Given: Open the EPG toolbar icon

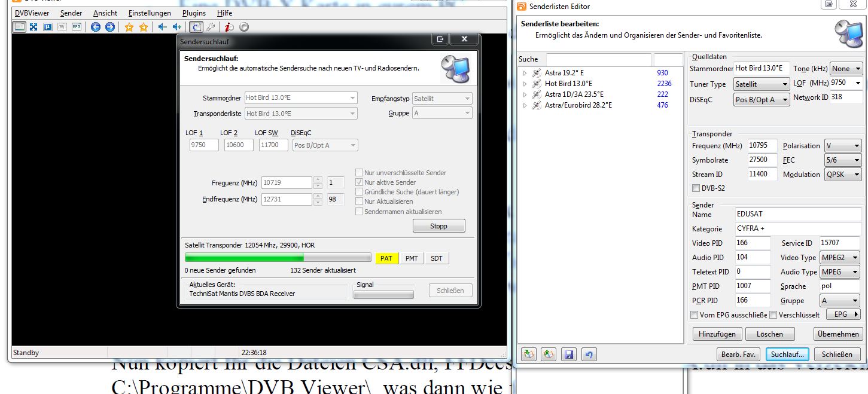Looking at the screenshot, I should click(x=76, y=27).
